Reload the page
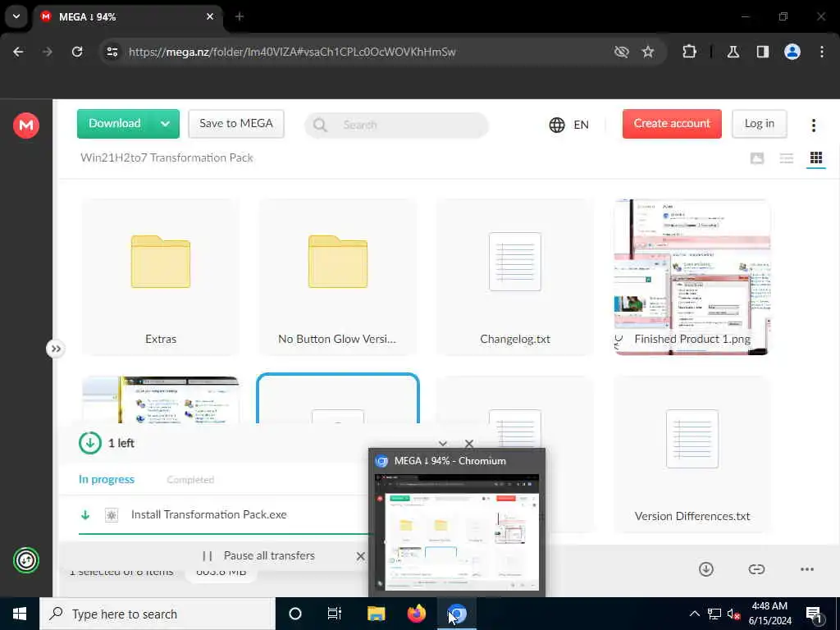Viewport: 840px width, 630px height. tap(77, 52)
